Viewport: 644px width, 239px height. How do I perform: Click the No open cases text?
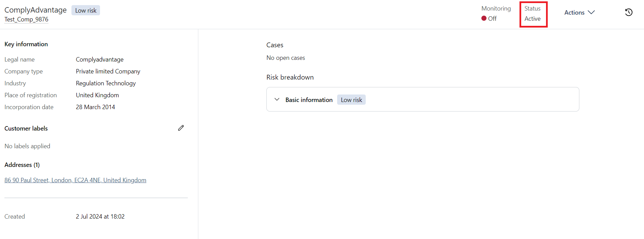pyautogui.click(x=285, y=58)
